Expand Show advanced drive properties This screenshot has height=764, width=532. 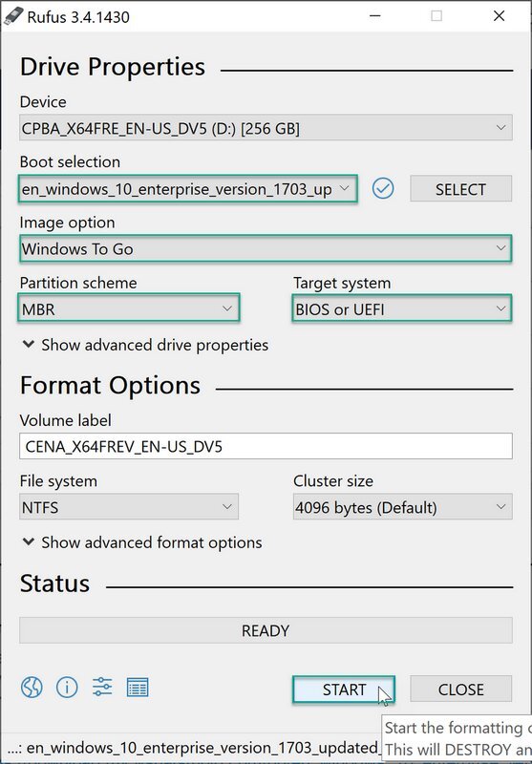(145, 345)
